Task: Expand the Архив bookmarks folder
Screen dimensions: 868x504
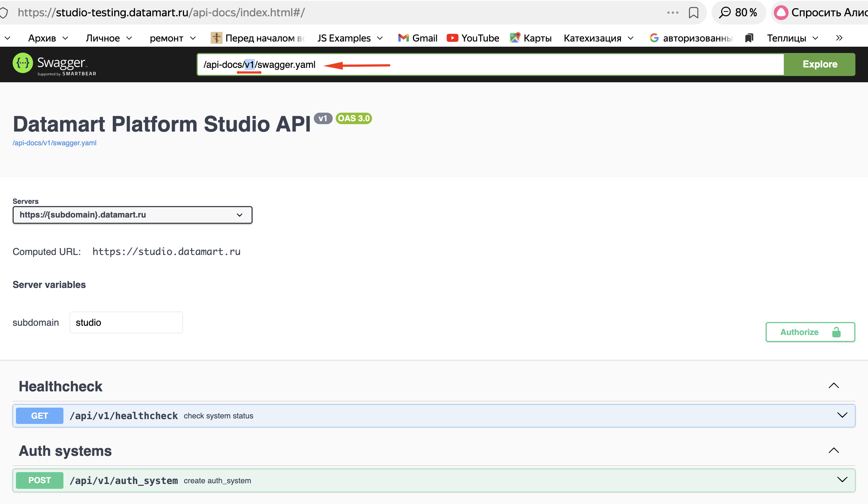Action: 48,38
